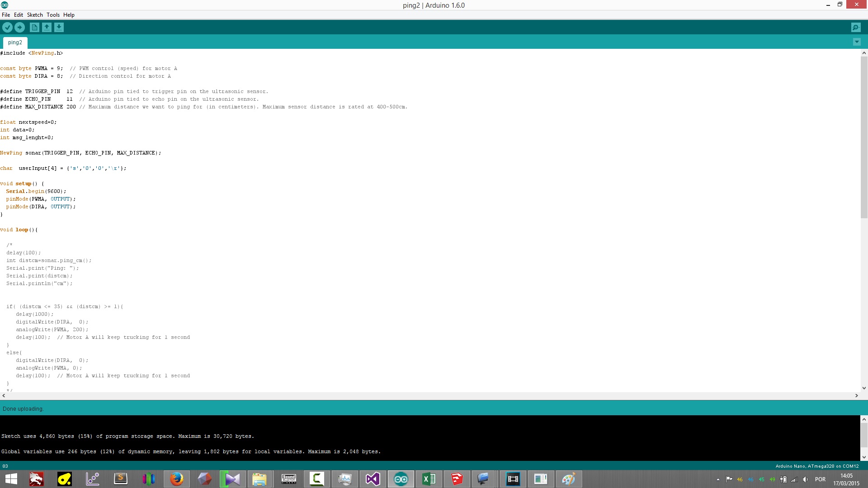Select the ping2 sketch tab
The image size is (868, 488).
pos(15,42)
